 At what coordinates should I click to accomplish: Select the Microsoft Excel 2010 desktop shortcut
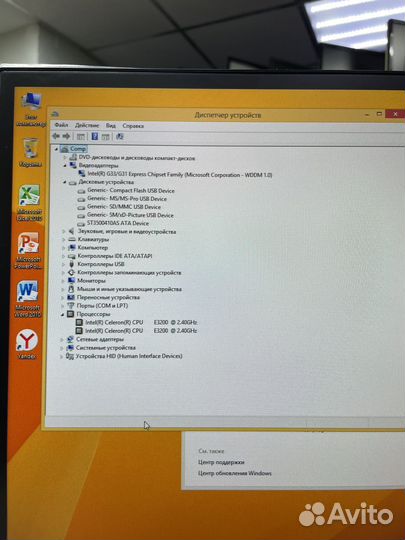pos(29,203)
